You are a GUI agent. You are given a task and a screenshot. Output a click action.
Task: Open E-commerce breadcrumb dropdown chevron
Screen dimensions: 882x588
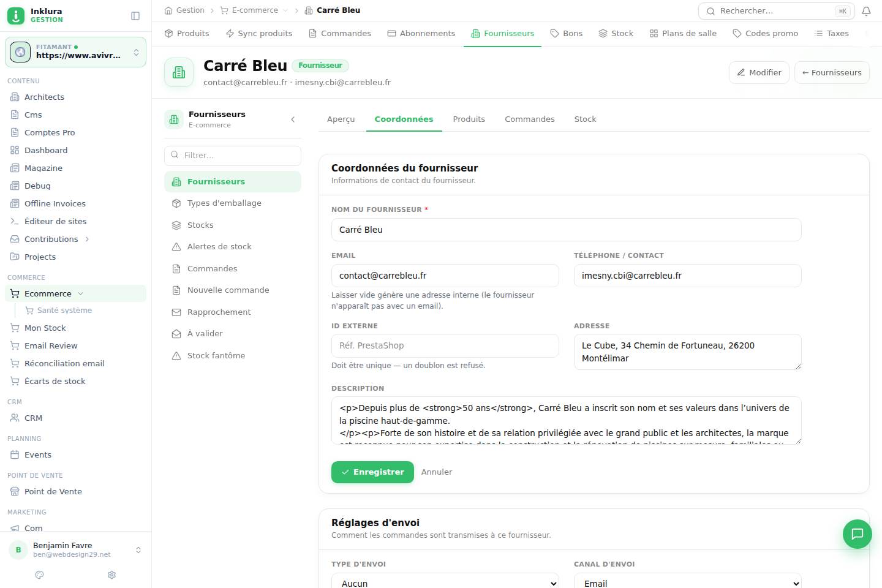point(285,10)
